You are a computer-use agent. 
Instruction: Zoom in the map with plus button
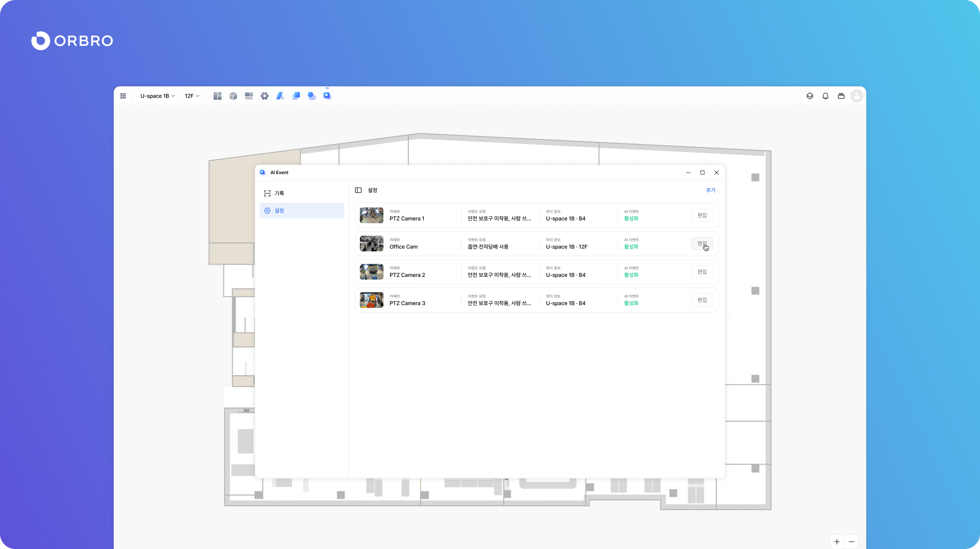click(837, 542)
